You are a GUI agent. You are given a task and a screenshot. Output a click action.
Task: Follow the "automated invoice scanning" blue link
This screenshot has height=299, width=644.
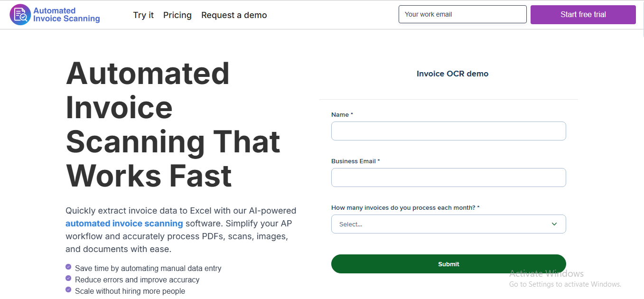pos(124,224)
